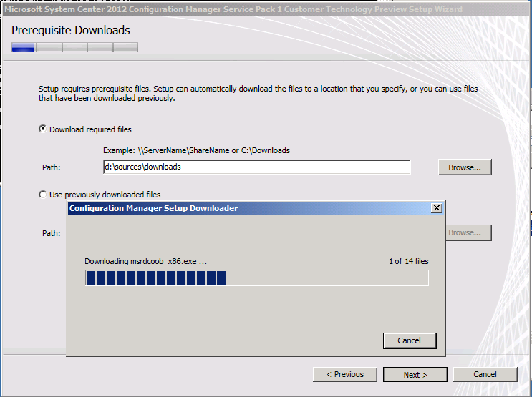Go back with the Previous button

tap(344, 374)
